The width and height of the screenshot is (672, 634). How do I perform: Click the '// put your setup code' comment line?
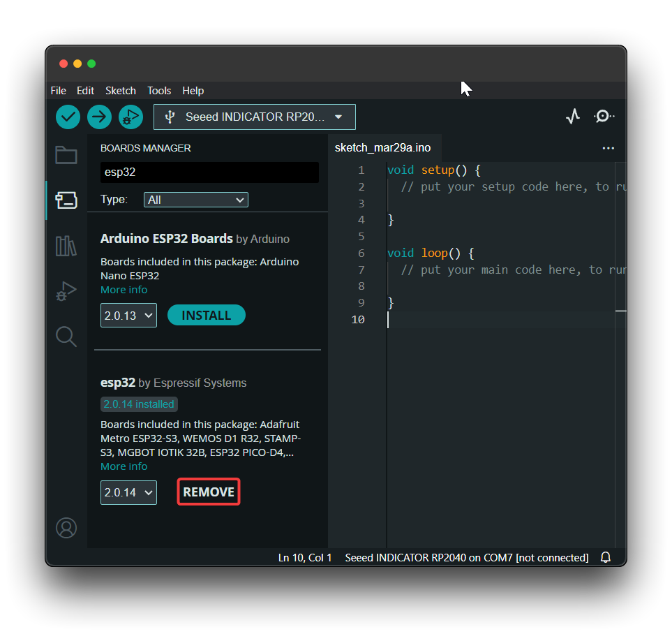pyautogui.click(x=513, y=187)
